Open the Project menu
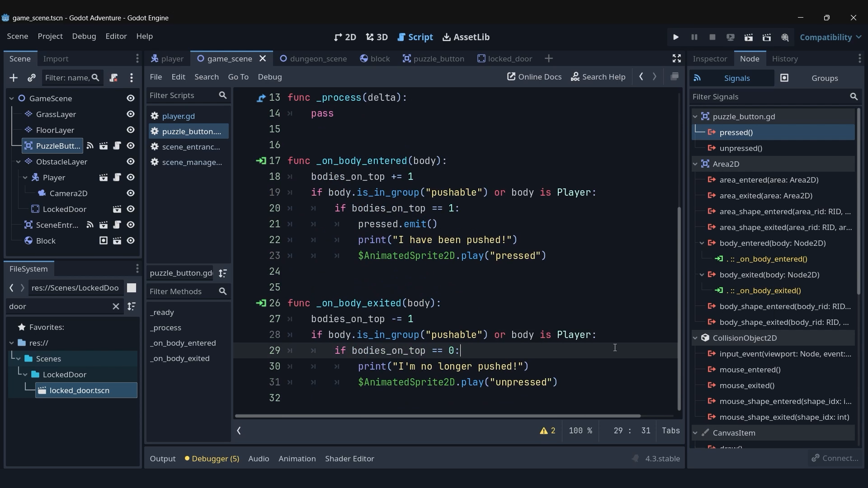Viewport: 868px width, 488px height. click(x=50, y=36)
